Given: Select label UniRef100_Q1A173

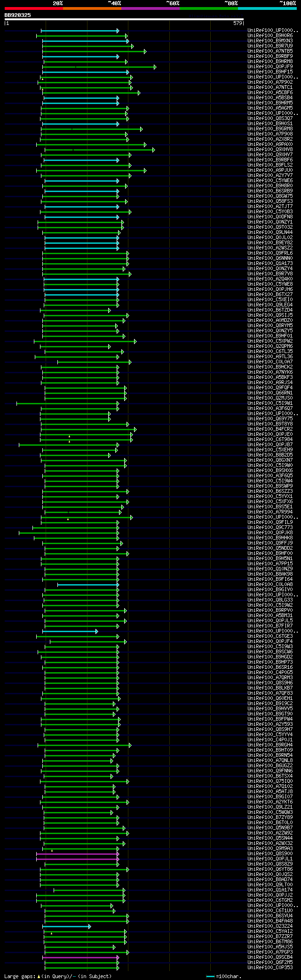Looking at the screenshot, I should pyautogui.click(x=270, y=263).
